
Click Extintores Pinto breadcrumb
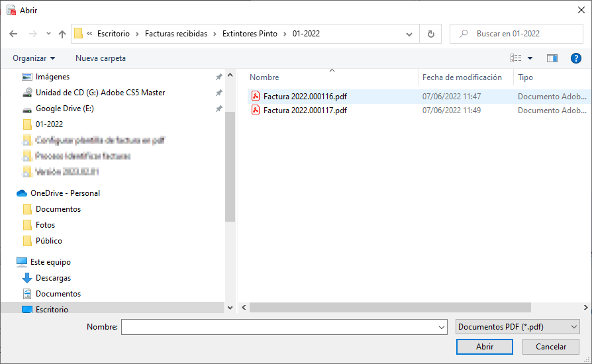tap(250, 34)
